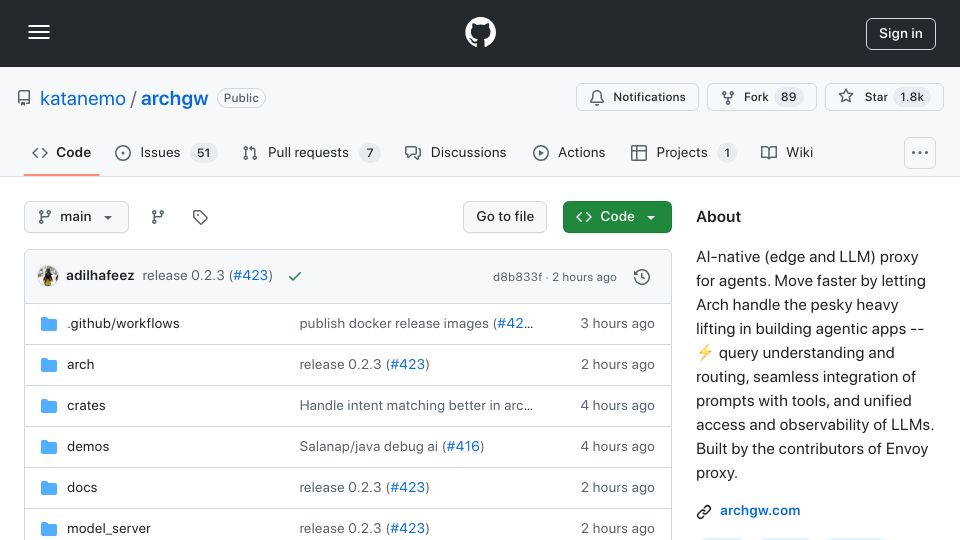Click '3 hours ago' in .github/workflows row
The width and height of the screenshot is (960, 540).
[617, 323]
